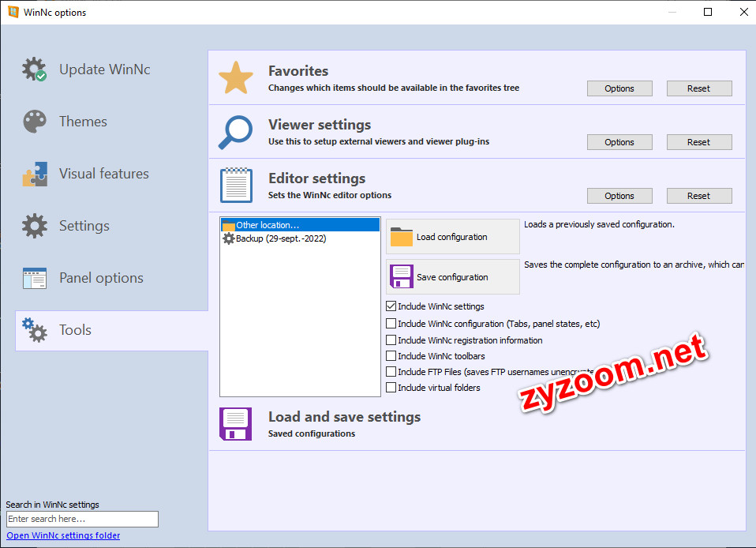Tick Include WinNc toolbars checkbox
This screenshot has height=548, width=756.
pos(391,356)
